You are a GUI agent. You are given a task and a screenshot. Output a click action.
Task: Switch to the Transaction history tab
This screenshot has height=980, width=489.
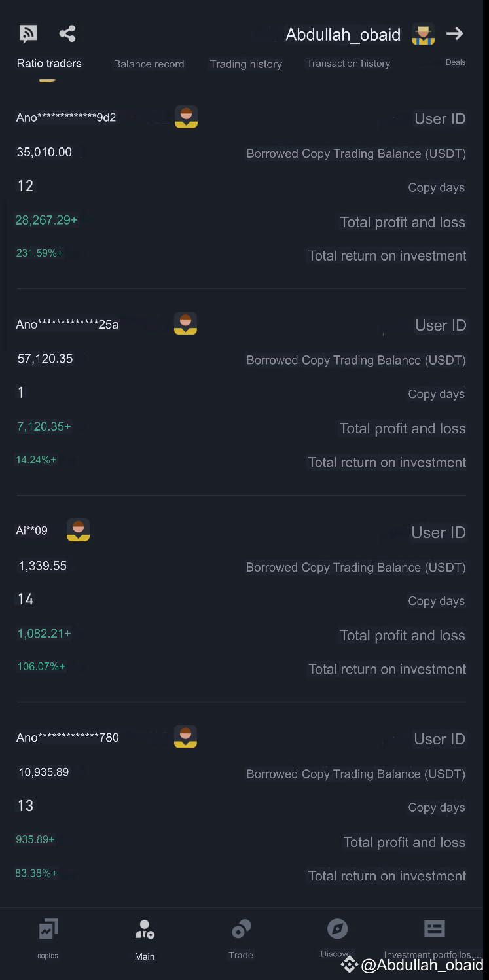348,64
